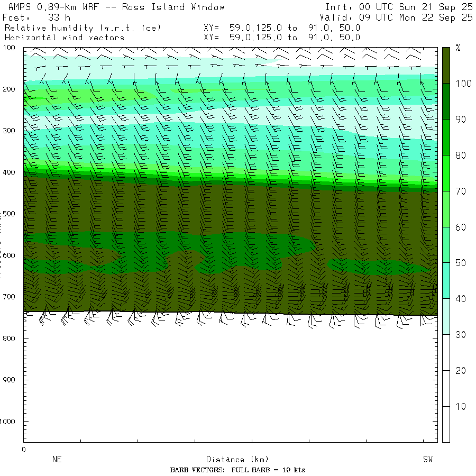
Task: Click the distance axis origin label 0
Action: [24, 450]
